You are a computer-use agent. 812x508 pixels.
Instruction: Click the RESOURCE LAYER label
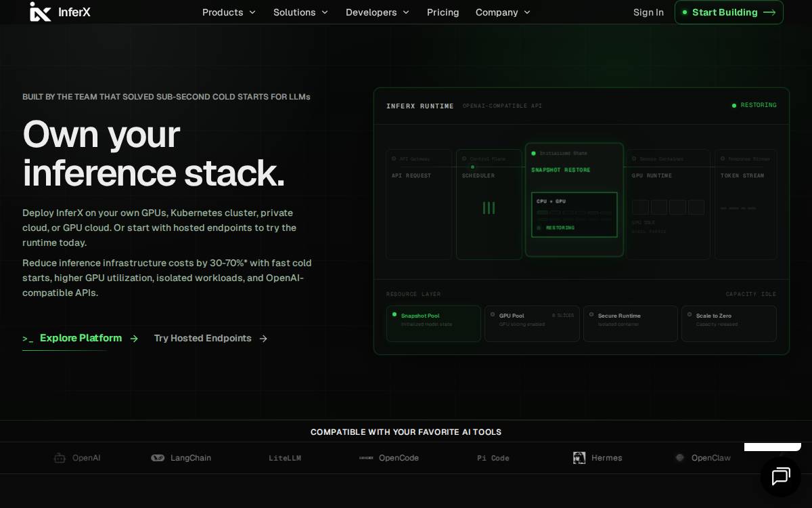413,294
